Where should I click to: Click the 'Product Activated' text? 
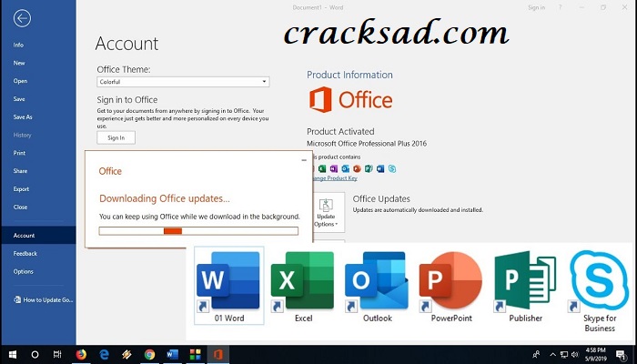[340, 132]
